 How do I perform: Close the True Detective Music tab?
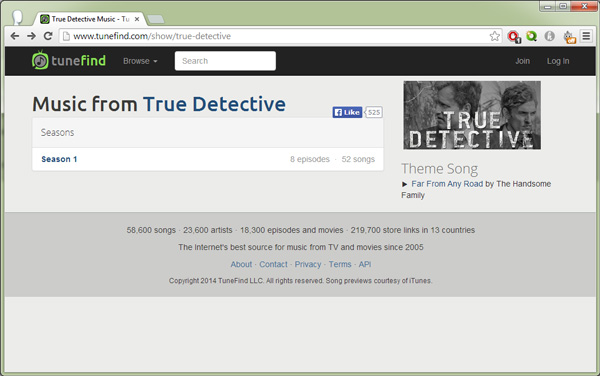point(137,19)
